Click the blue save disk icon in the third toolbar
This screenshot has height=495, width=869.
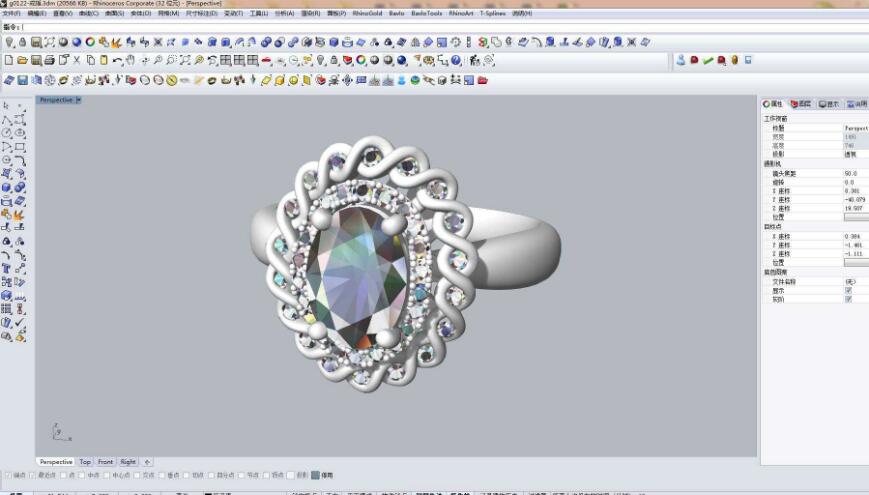[23, 80]
